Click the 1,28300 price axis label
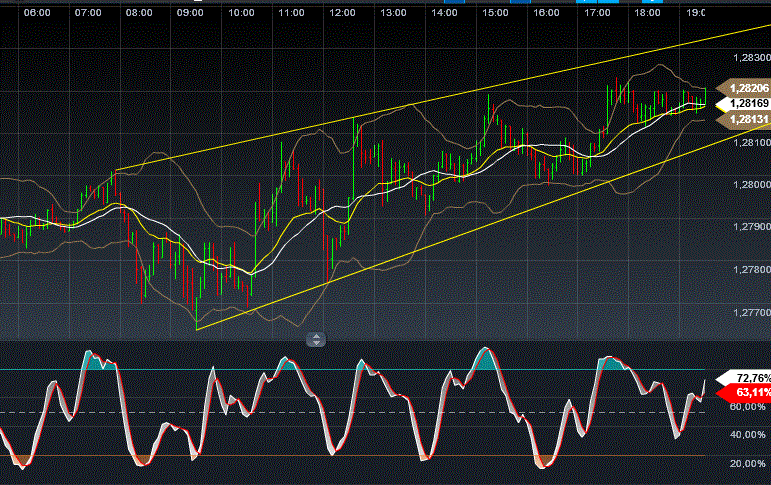Image resolution: width=771 pixels, height=485 pixels. (751, 58)
